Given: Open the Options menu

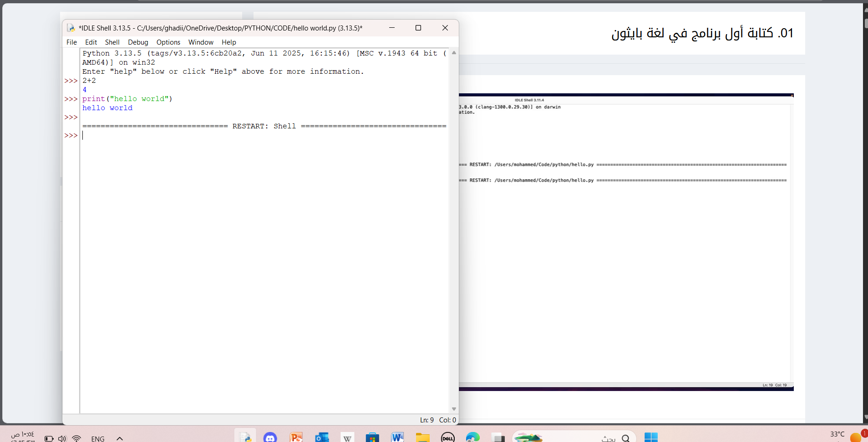Looking at the screenshot, I should 168,42.
